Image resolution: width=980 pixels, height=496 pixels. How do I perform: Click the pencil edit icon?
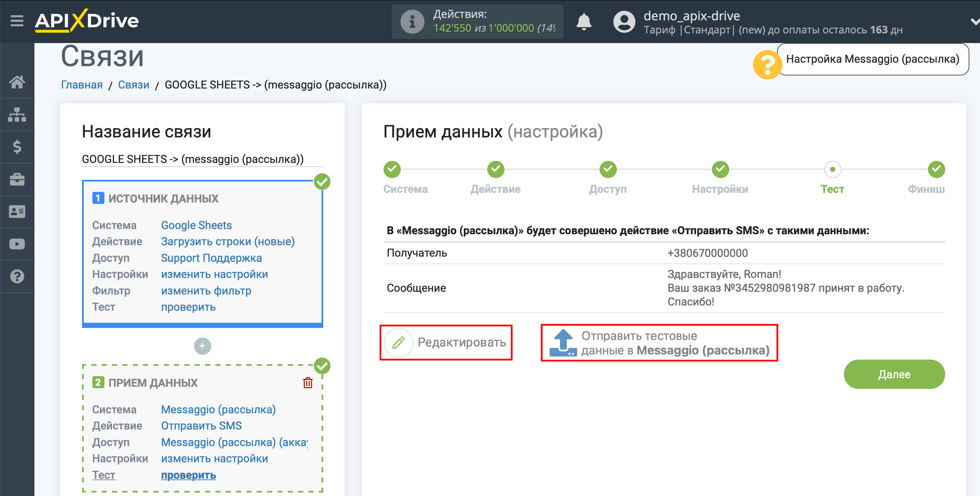point(398,342)
